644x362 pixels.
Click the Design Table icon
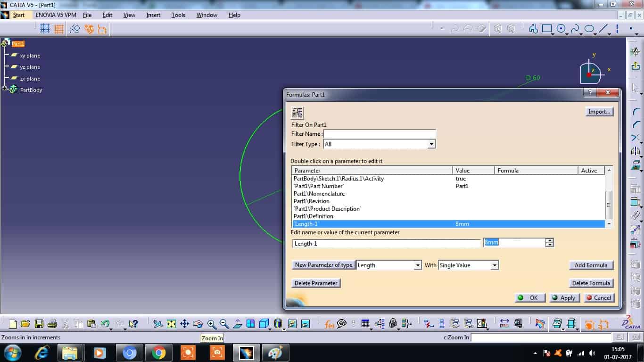coord(365,323)
